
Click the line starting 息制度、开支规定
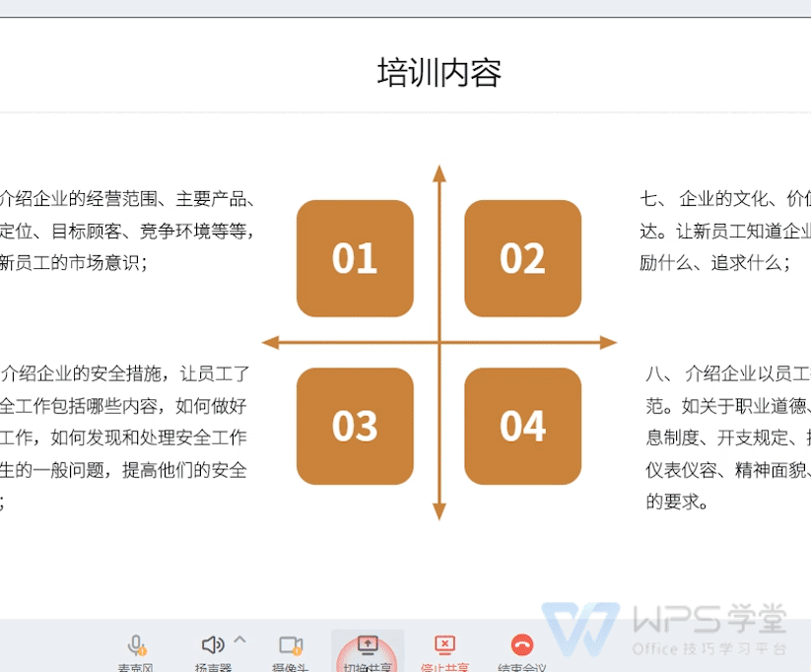point(728,437)
